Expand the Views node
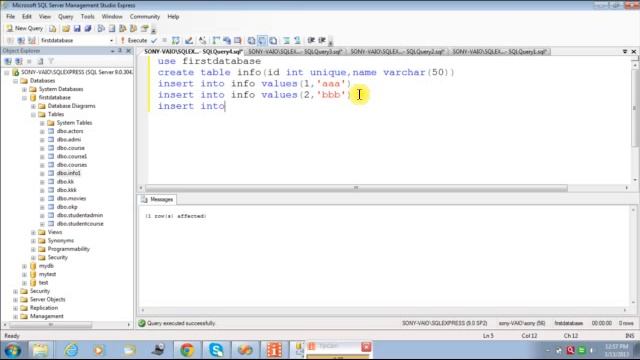 33,233
